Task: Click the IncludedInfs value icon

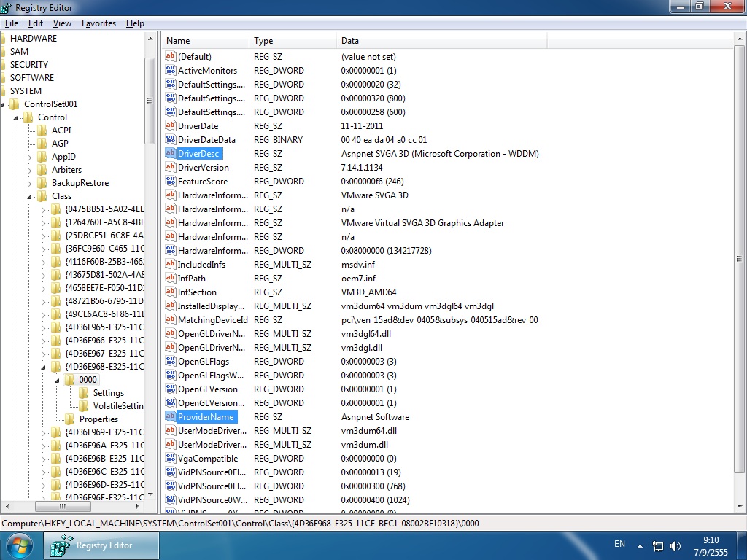Action: pos(170,264)
